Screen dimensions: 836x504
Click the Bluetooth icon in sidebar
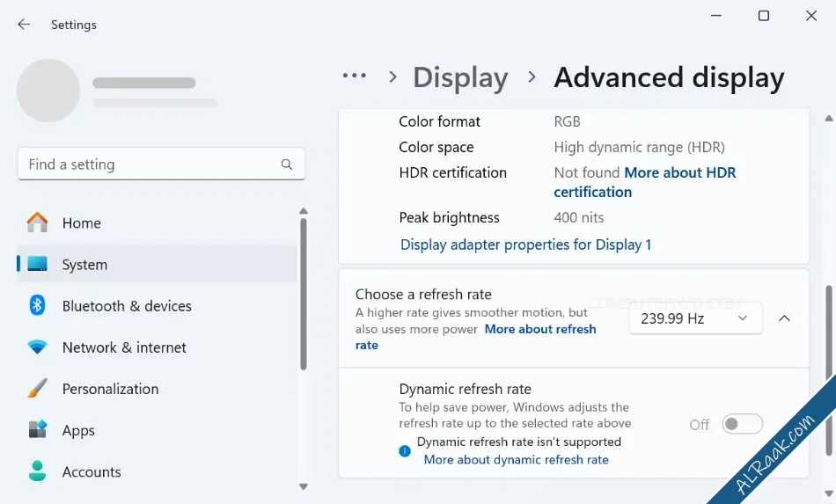pyautogui.click(x=37, y=305)
